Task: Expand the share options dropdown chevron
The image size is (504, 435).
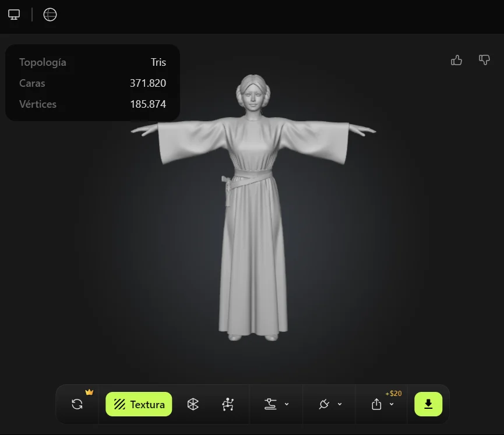Action: coord(392,404)
